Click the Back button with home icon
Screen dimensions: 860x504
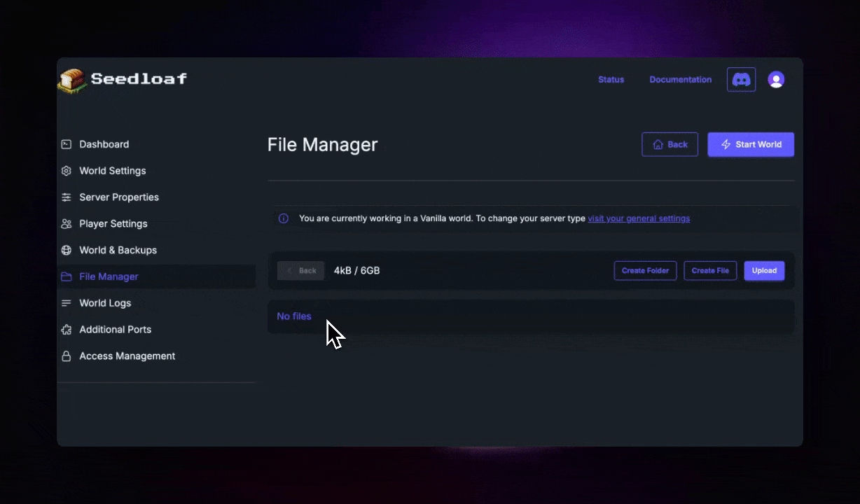click(x=670, y=144)
